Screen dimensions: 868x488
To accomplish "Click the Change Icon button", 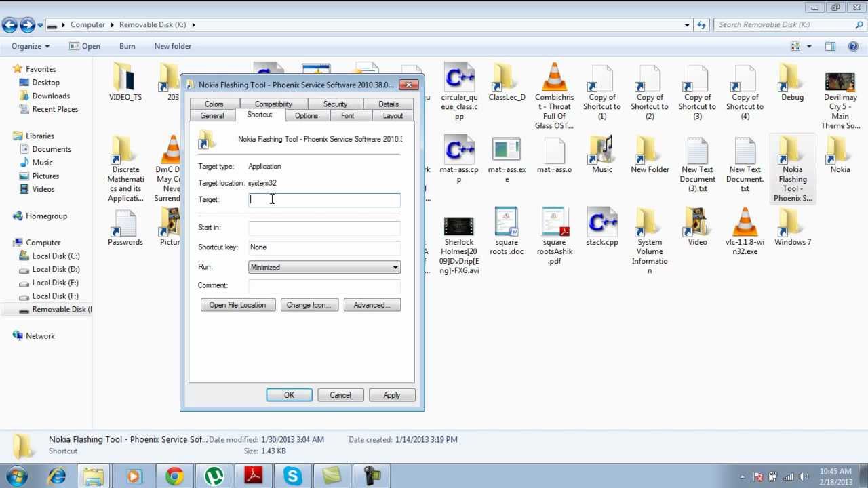I will pyautogui.click(x=309, y=304).
